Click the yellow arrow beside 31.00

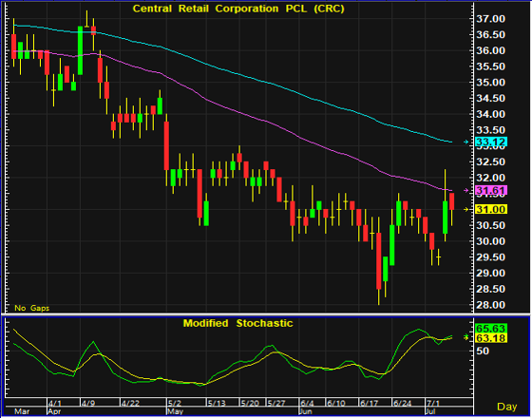click(466, 210)
